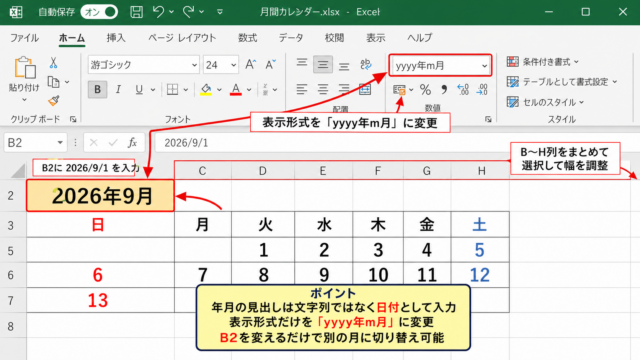Viewport: 640px width, 360px height.
Task: Expand the 貼り付け options arrow
Action: point(24,100)
